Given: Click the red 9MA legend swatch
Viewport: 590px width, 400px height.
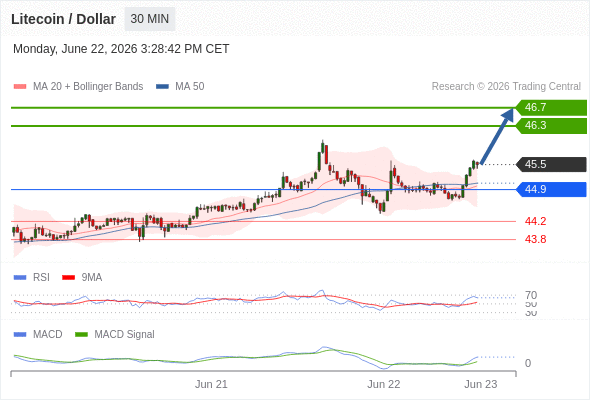Looking at the screenshot, I should pos(68,278).
